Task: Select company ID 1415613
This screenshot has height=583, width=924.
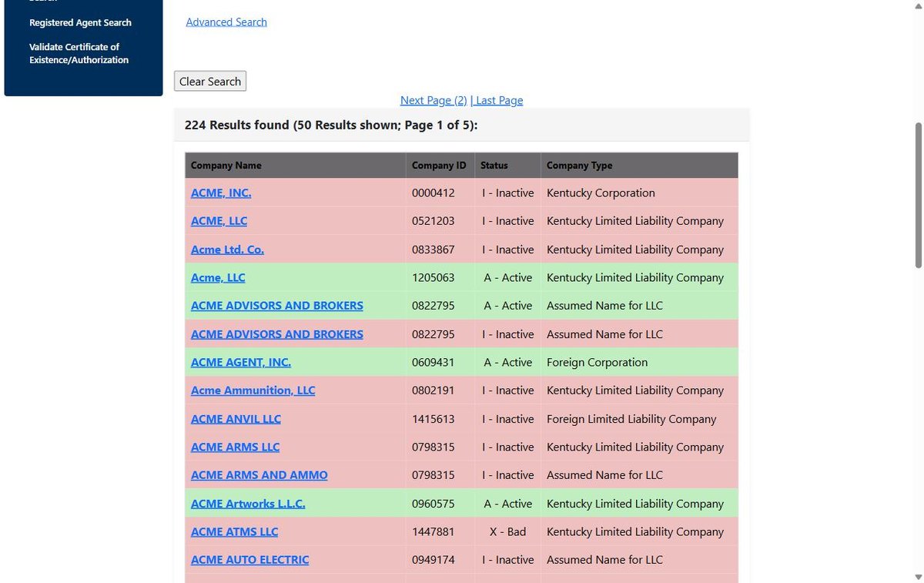Action: point(434,419)
